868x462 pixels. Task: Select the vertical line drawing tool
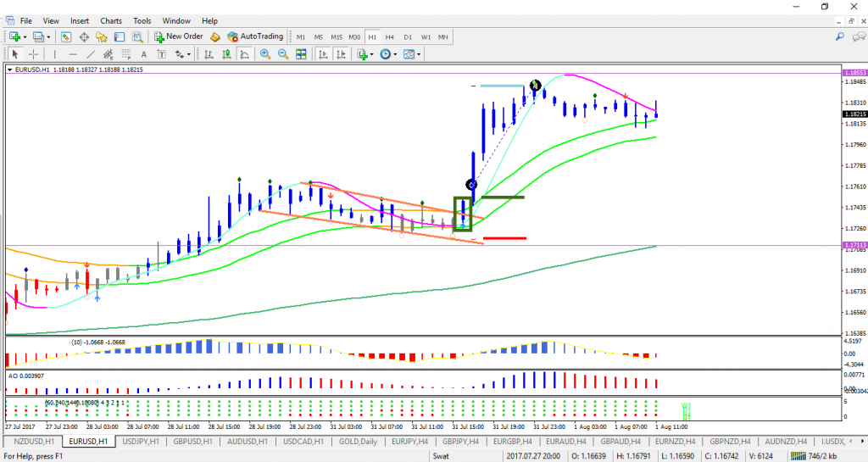[54, 54]
